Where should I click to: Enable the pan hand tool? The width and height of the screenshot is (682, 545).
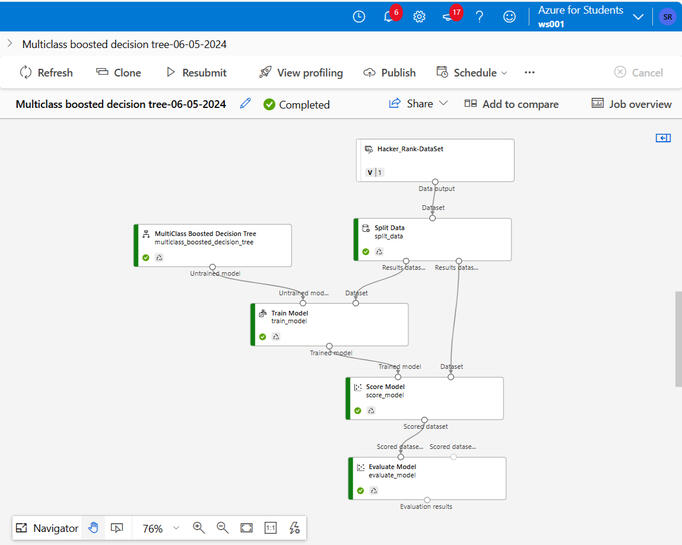tap(93, 528)
